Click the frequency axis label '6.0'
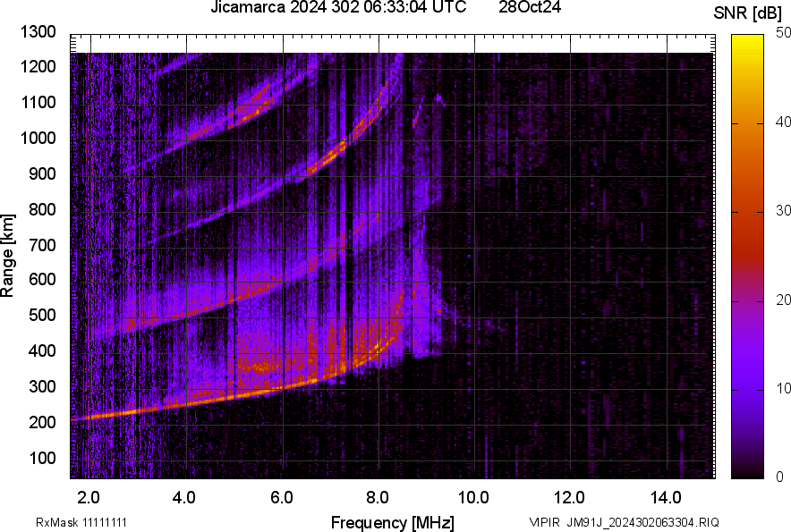This screenshot has width=791, height=532. pos(282,498)
